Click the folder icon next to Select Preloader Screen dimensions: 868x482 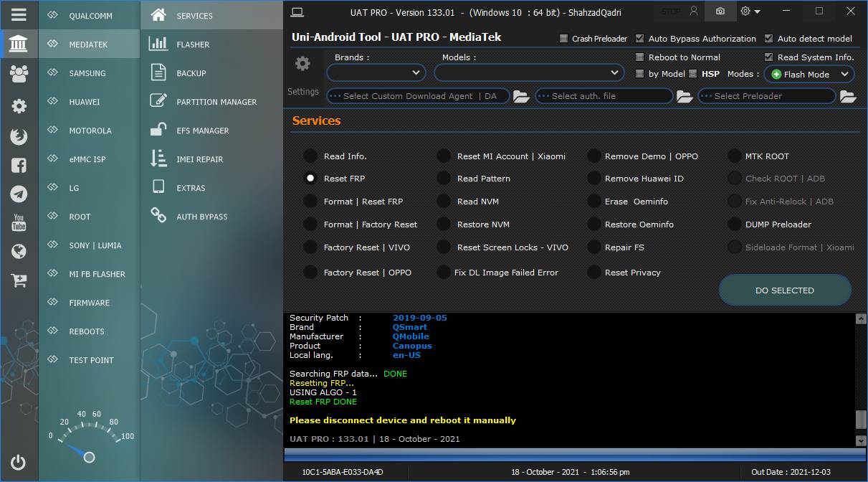tap(848, 96)
